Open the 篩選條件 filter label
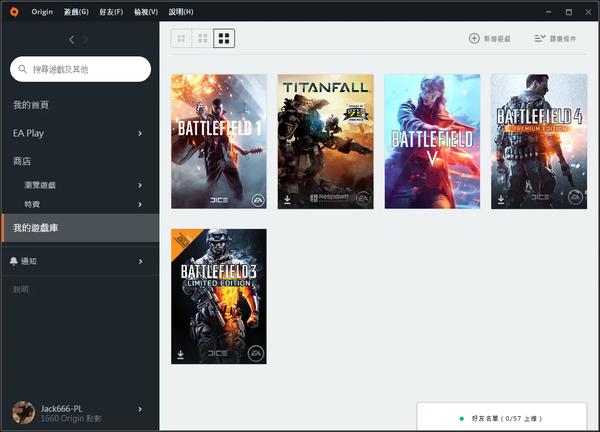600x432 pixels. tap(563, 39)
